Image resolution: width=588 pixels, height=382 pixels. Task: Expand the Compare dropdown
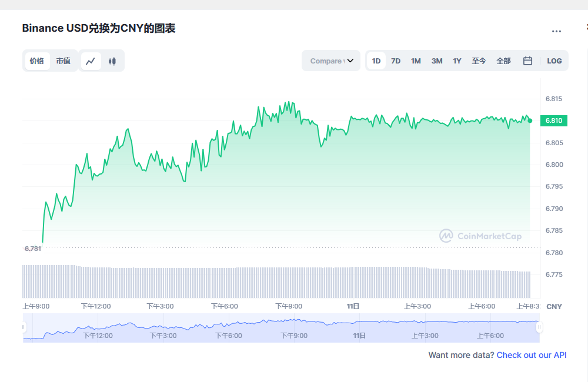click(331, 61)
